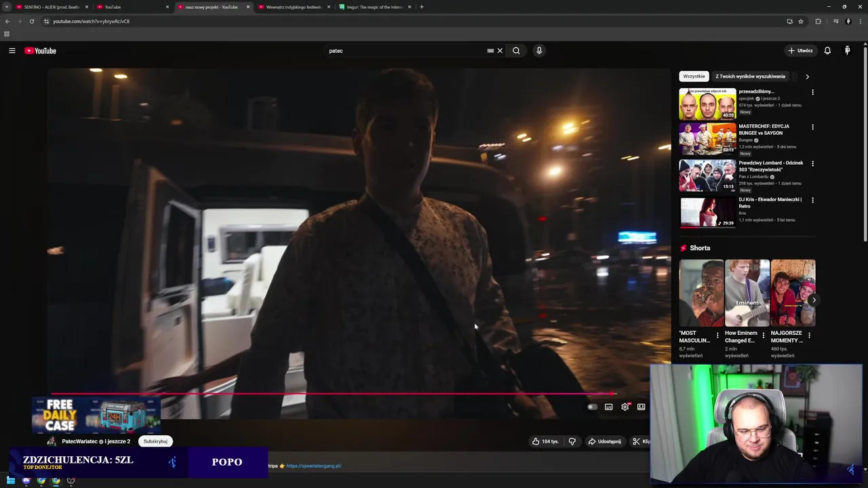Open the YouTube guide hamburger menu
868x488 pixels.
[12, 51]
